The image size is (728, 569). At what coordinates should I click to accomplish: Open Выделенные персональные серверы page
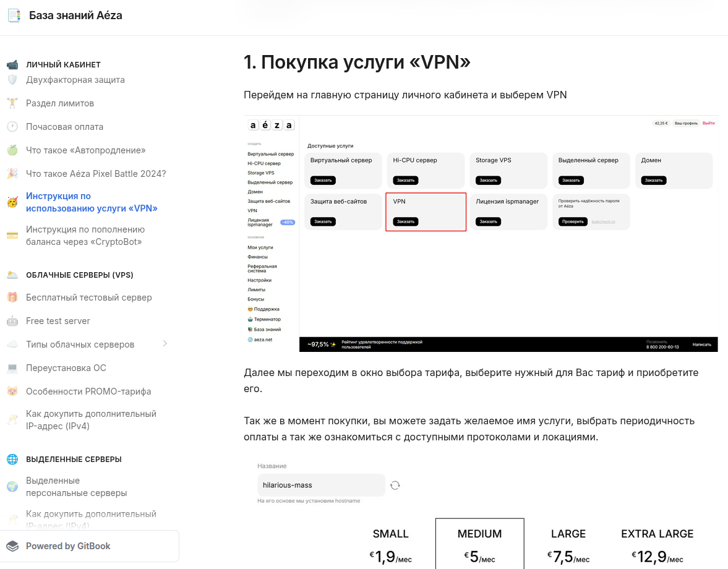[x=76, y=486]
